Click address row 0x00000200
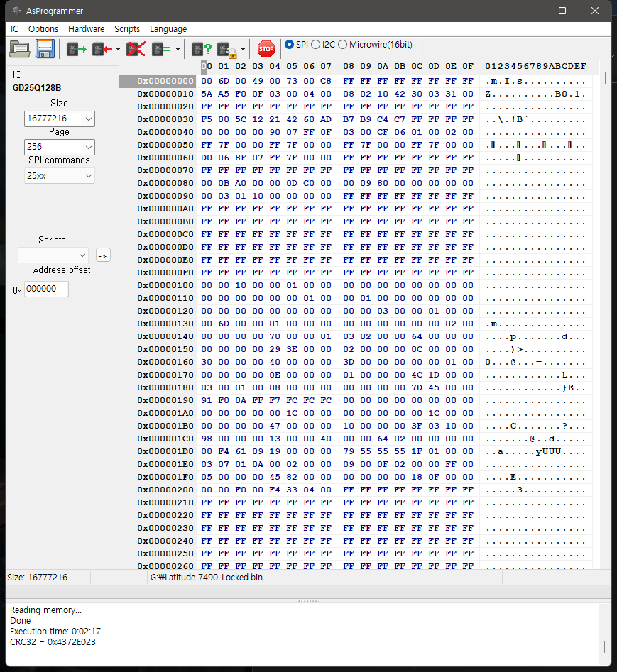 click(165, 490)
